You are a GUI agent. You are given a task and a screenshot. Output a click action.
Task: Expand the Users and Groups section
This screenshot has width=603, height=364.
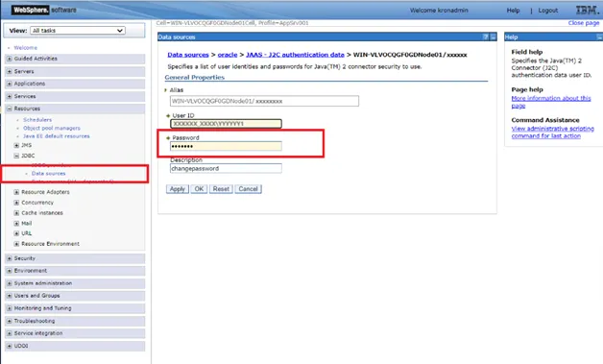[10, 296]
